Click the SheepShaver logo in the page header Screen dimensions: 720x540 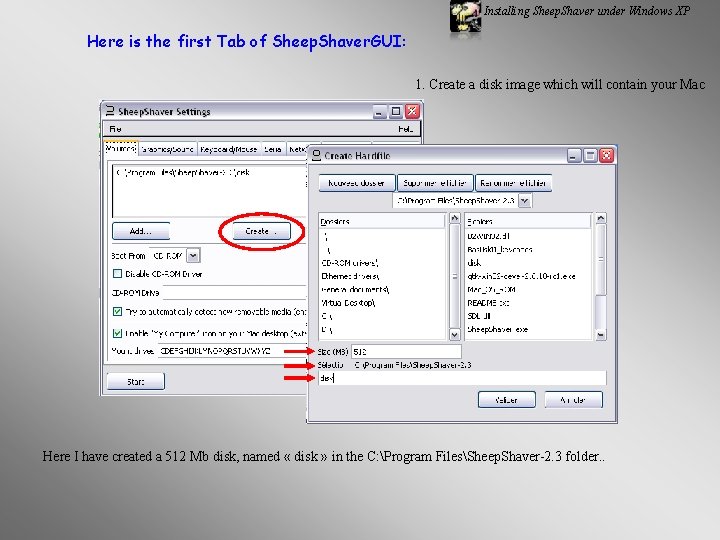[x=465, y=17]
